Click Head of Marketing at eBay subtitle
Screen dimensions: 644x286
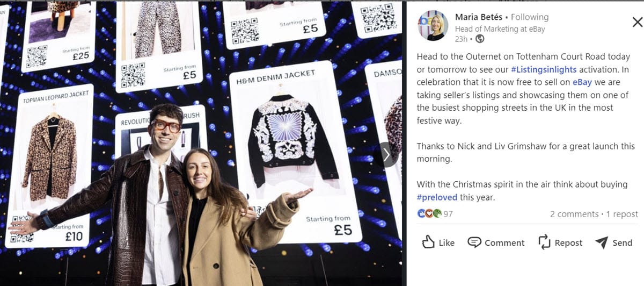[x=500, y=29]
